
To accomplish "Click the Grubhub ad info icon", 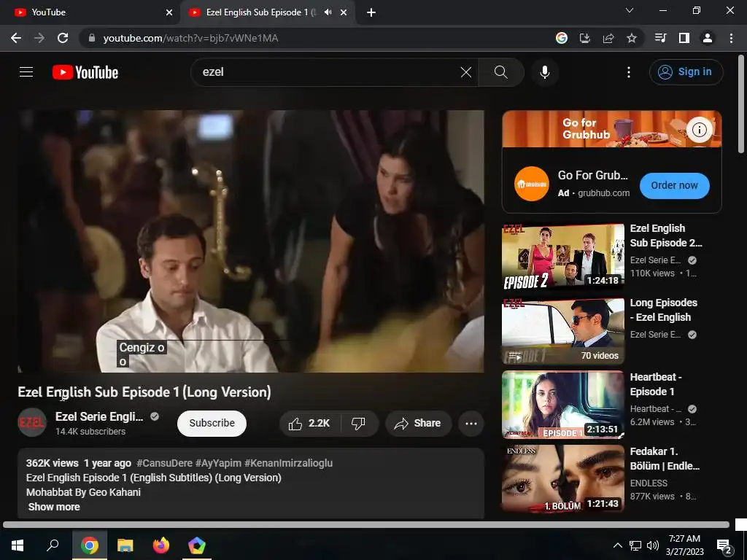I will click(x=699, y=130).
